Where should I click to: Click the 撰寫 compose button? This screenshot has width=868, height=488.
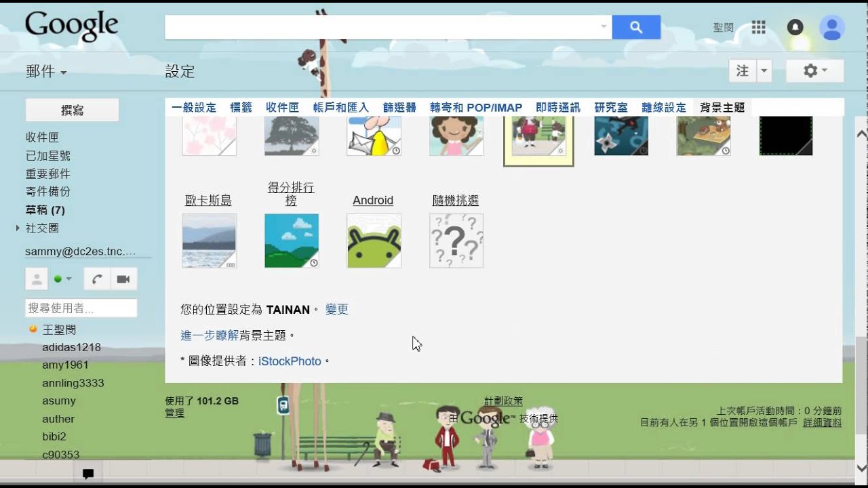click(72, 110)
